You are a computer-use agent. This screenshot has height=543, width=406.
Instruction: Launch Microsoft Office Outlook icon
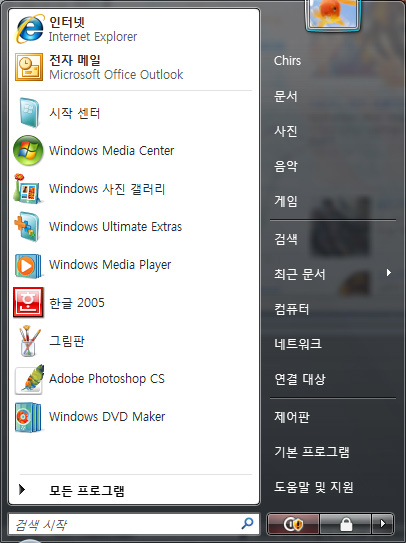29,67
